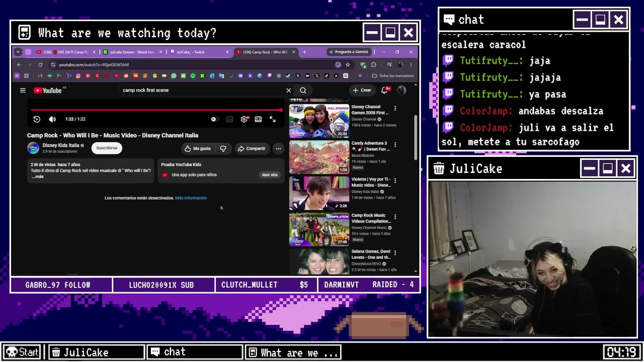Share the video with Compartir

click(x=252, y=149)
